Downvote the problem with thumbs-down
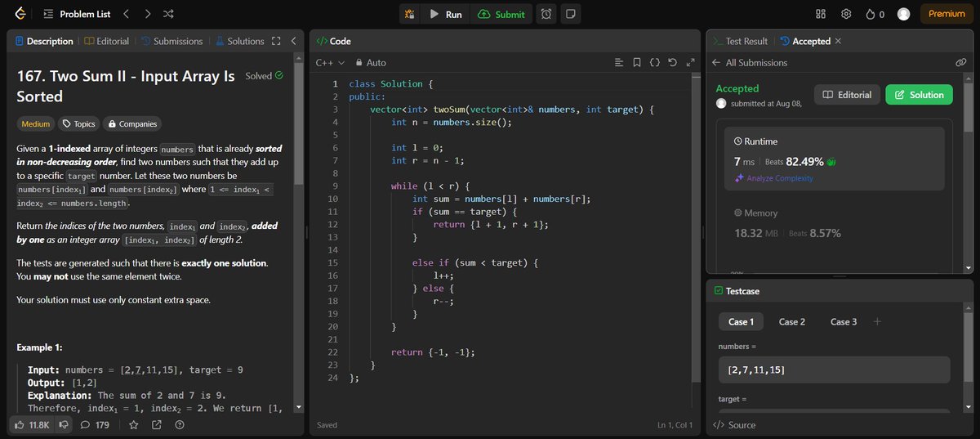Image resolution: width=980 pixels, height=439 pixels. pos(63,424)
